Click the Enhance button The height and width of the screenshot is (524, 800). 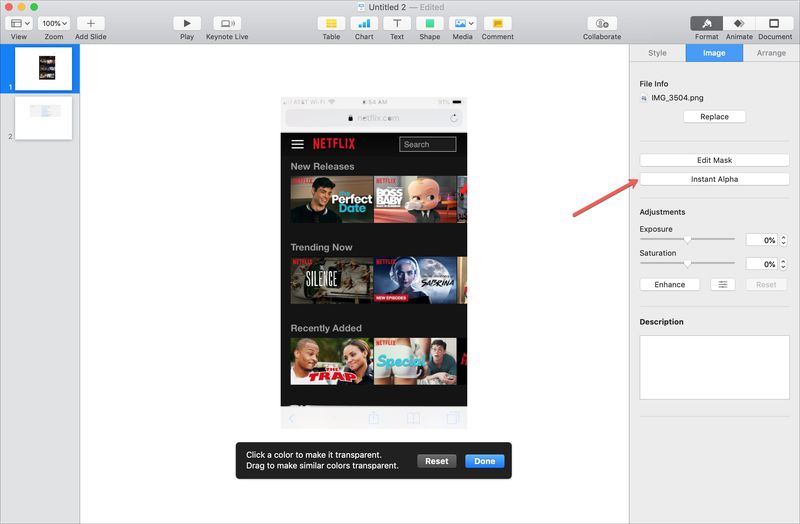point(669,285)
